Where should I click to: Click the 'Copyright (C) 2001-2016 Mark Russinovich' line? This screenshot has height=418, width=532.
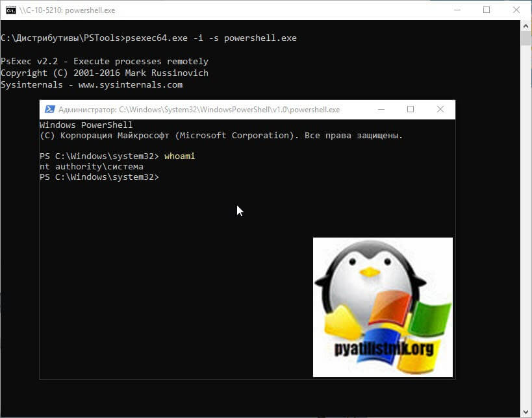click(x=105, y=73)
